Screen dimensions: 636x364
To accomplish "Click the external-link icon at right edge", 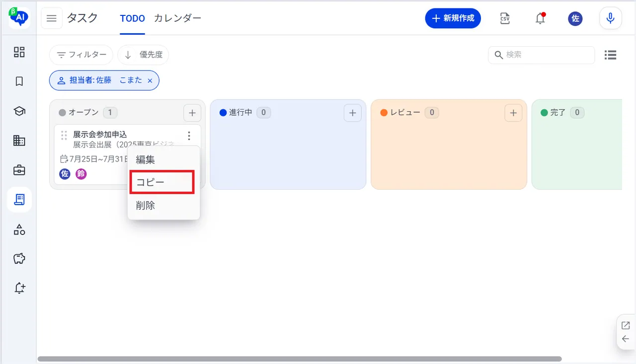I will [x=626, y=326].
